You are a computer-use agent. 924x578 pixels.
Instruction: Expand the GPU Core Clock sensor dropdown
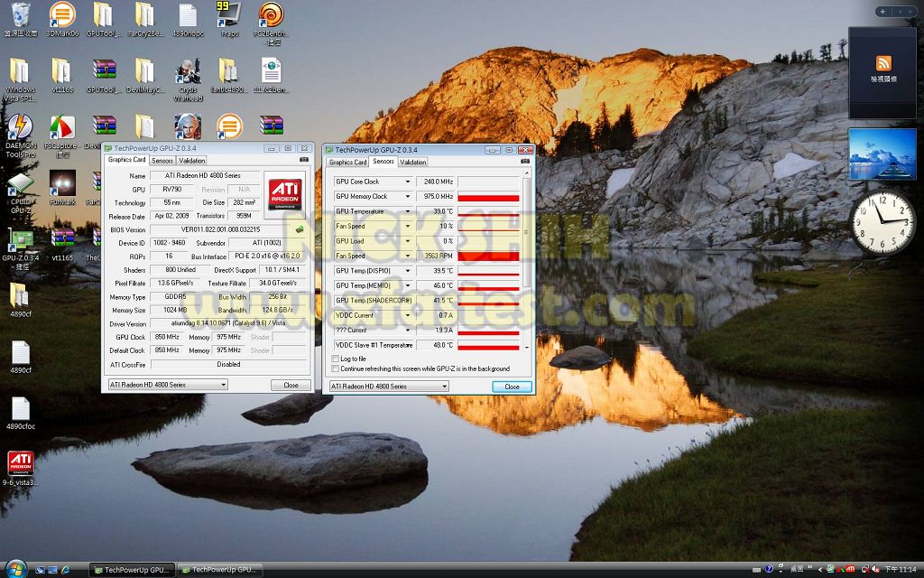407,182
